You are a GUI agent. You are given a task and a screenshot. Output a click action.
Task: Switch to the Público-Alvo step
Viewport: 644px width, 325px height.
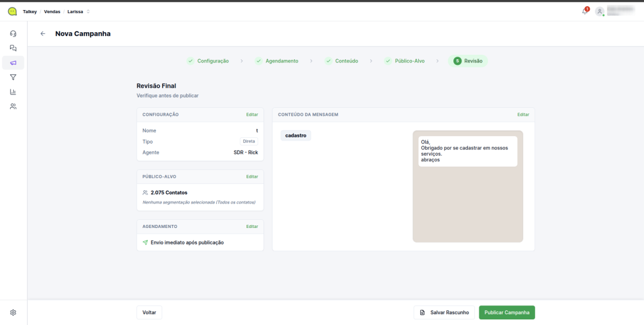click(404, 61)
